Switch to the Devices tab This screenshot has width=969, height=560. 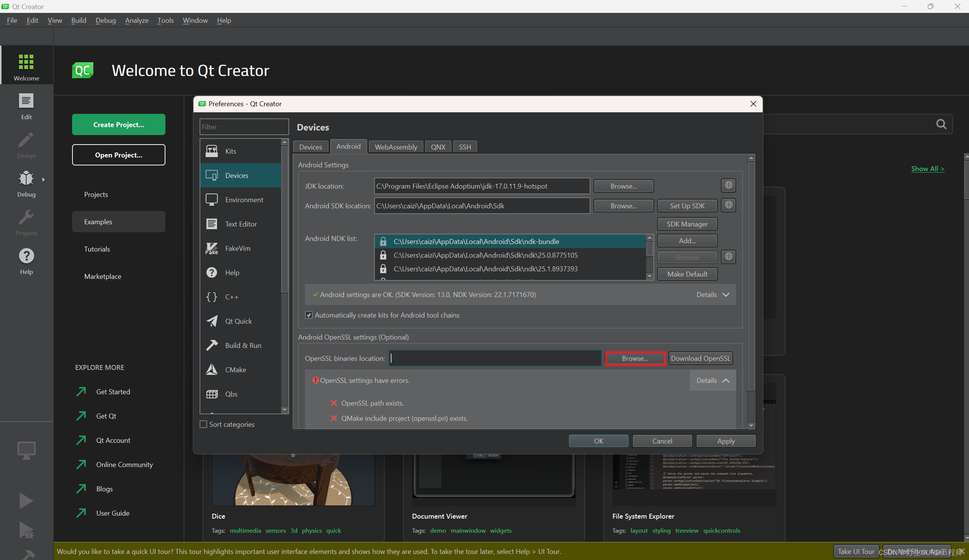pyautogui.click(x=311, y=147)
